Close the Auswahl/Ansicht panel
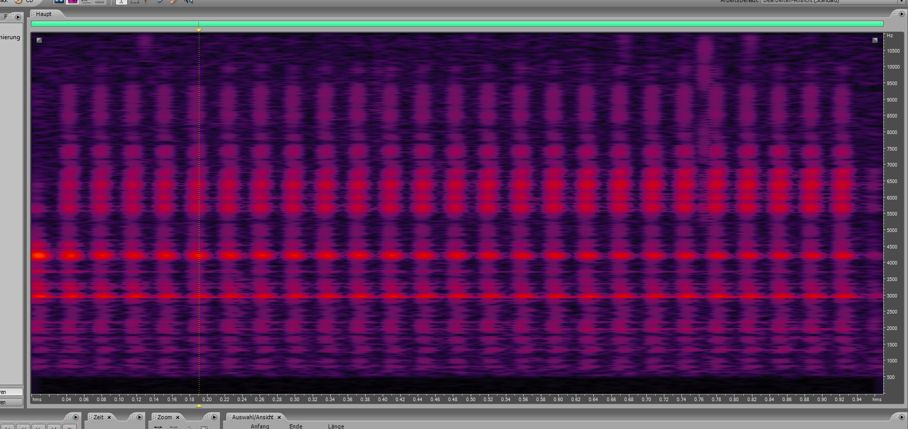 pyautogui.click(x=279, y=417)
